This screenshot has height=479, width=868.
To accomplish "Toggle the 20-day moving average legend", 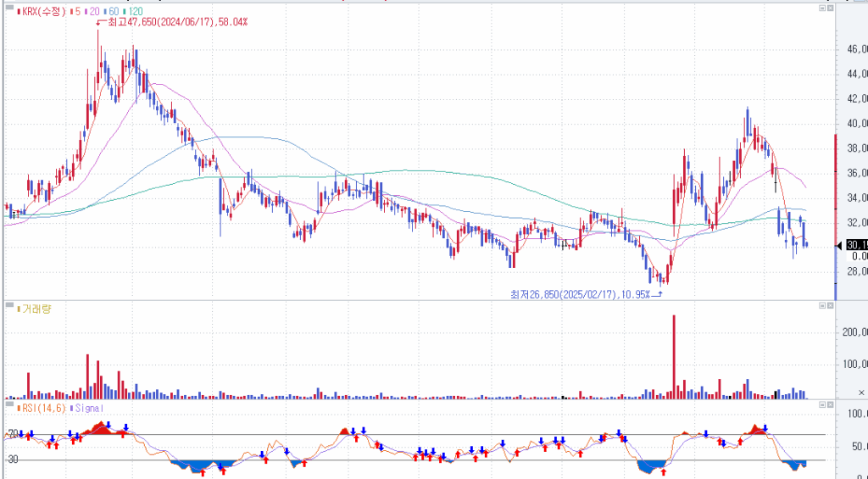I will click(92, 11).
